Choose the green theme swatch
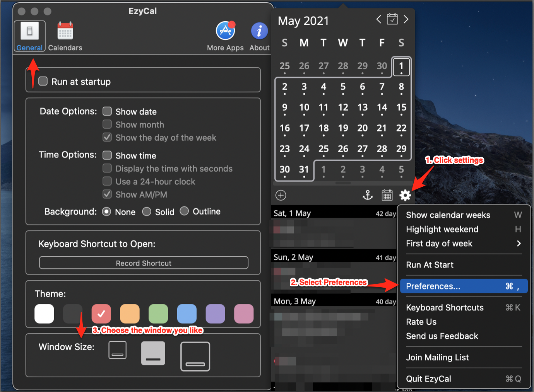The image size is (534, 392). 158,314
